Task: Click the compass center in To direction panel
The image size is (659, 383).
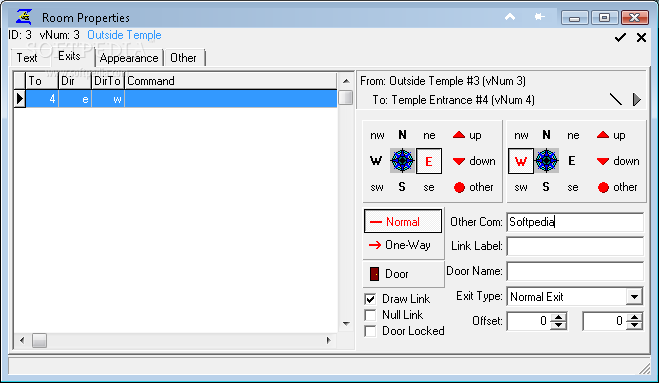Action: 546,161
